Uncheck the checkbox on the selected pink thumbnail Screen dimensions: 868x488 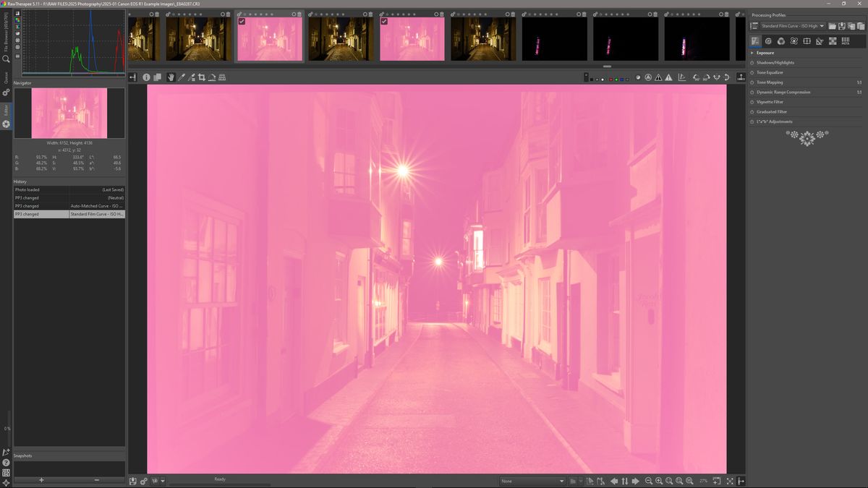click(x=241, y=21)
